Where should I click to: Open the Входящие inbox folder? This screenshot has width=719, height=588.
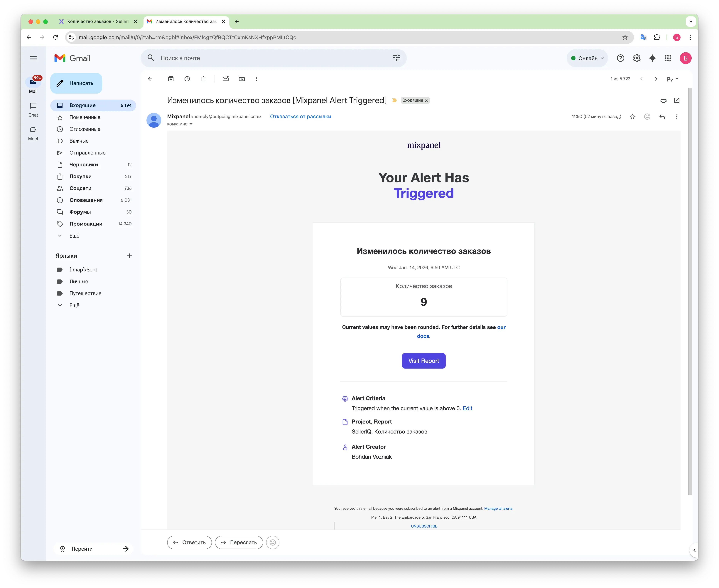point(93,105)
